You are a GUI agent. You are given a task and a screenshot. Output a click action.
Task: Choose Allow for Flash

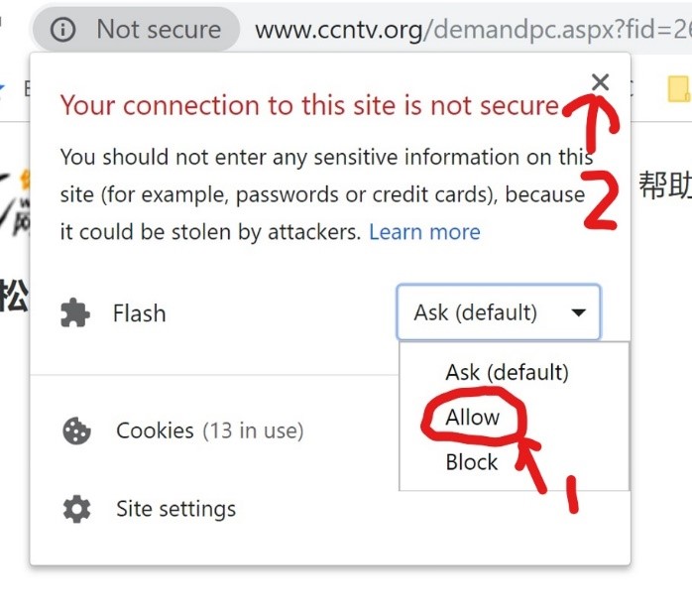coord(473,418)
